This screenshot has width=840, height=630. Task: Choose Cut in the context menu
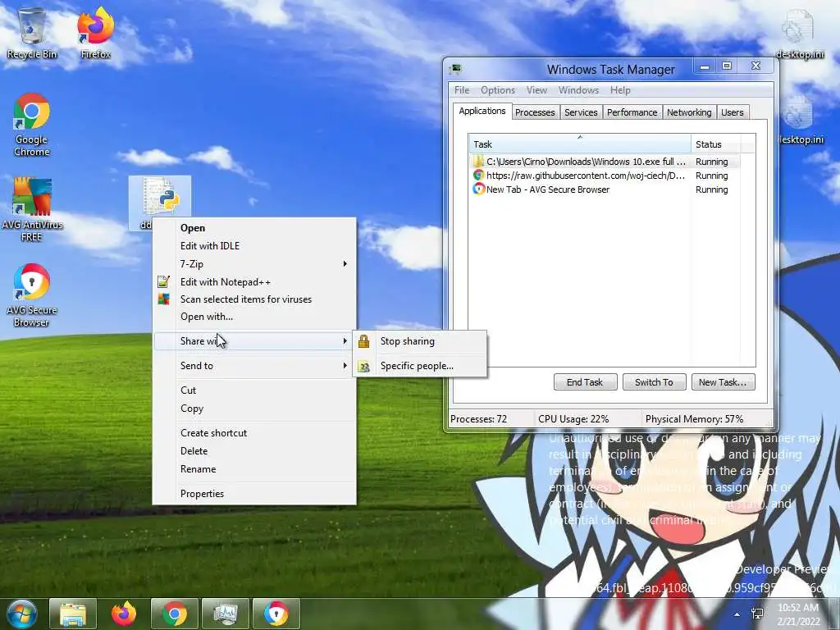(x=254, y=390)
